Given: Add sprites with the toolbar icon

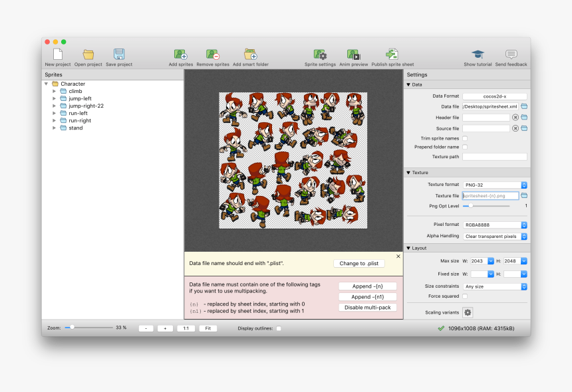Looking at the screenshot, I should 180,54.
